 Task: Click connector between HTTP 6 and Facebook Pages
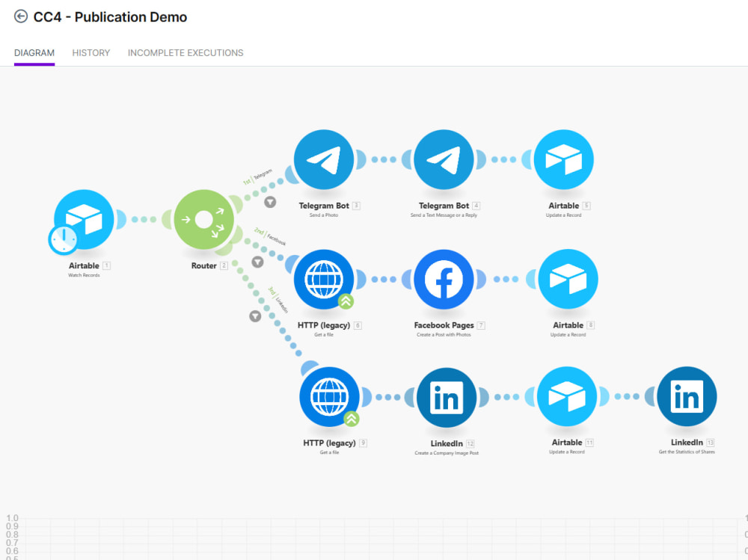(x=384, y=279)
